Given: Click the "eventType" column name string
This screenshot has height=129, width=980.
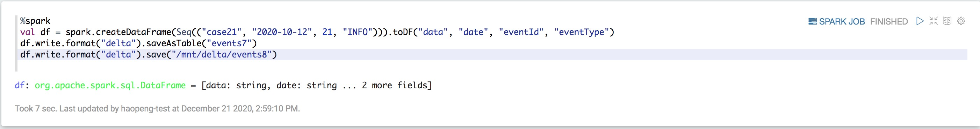Looking at the screenshot, I should click(582, 32).
